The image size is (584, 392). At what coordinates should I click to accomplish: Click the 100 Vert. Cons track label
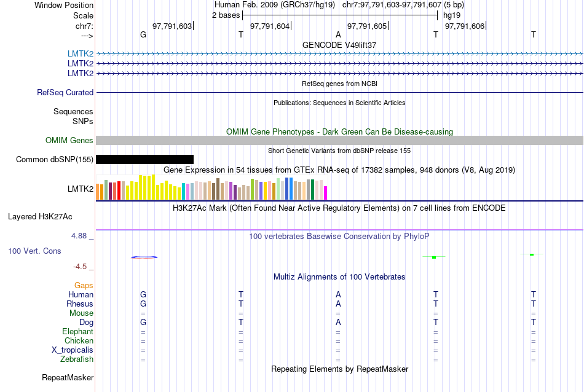coord(34,251)
